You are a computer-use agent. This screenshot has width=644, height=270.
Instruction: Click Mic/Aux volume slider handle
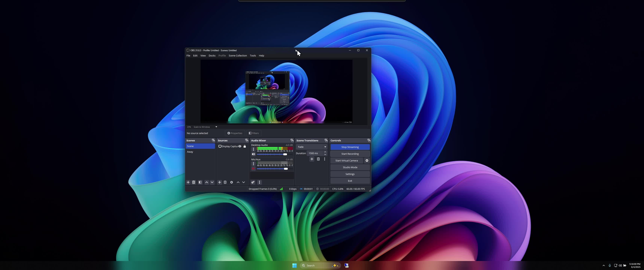tap(286, 169)
